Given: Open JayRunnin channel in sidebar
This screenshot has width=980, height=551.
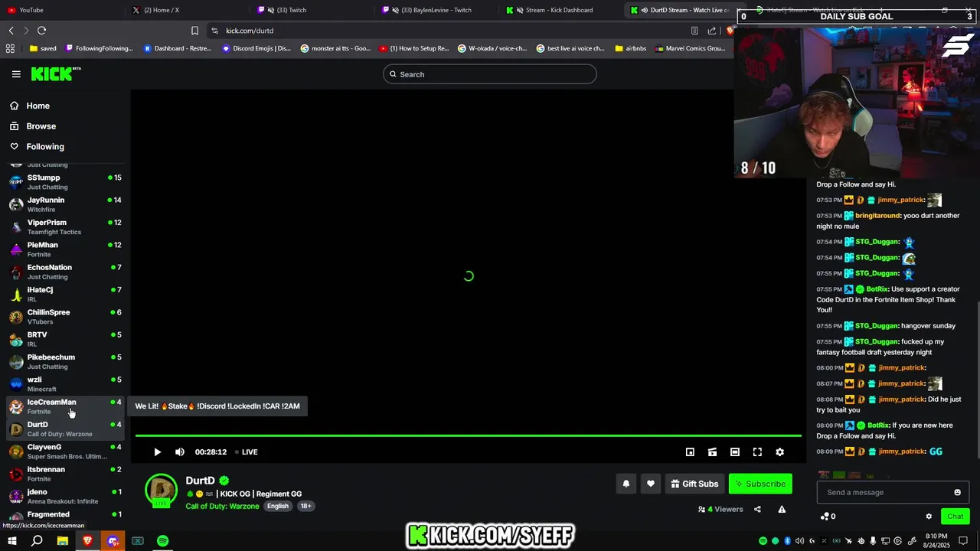Looking at the screenshot, I should [65, 204].
